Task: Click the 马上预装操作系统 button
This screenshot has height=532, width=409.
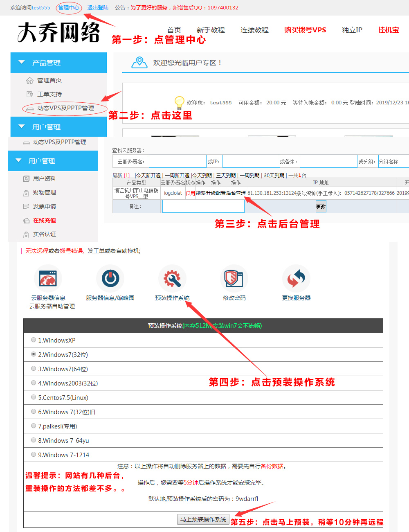Action: pyautogui.click(x=203, y=519)
